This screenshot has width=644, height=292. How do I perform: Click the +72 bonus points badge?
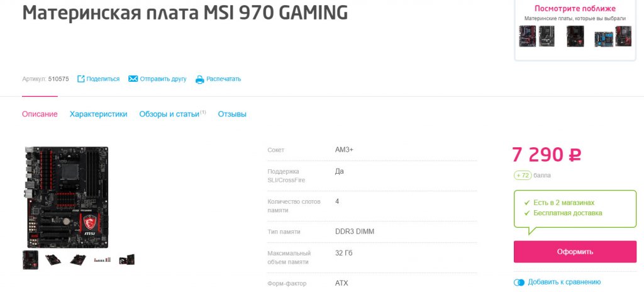point(523,175)
